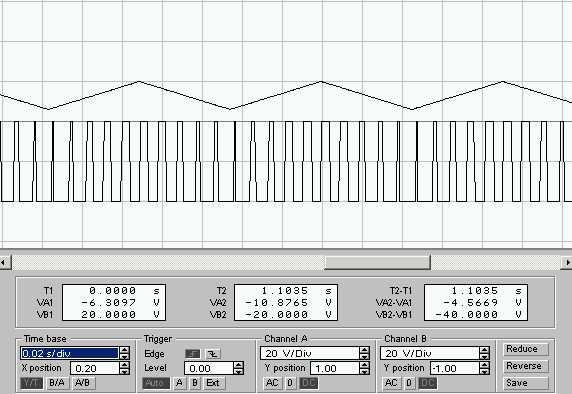
Task: Click the Channel A Y position 1.00 field
Action: [x=335, y=368]
